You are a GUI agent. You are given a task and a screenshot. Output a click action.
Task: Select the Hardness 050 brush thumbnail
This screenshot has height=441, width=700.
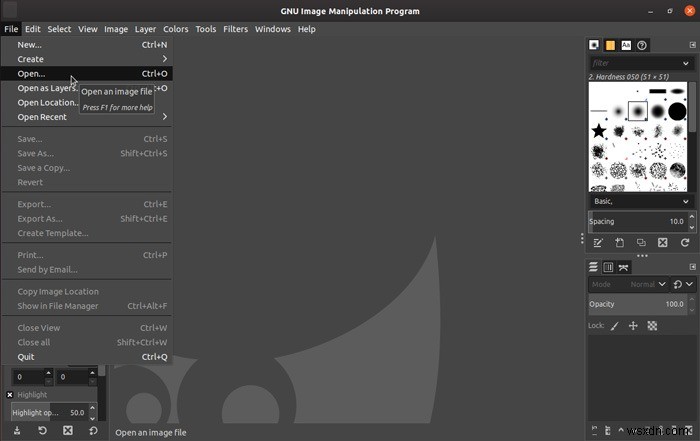[638, 111]
